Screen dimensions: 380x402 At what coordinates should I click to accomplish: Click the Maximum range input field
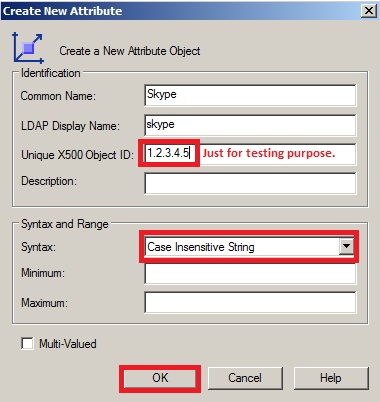pos(250,303)
